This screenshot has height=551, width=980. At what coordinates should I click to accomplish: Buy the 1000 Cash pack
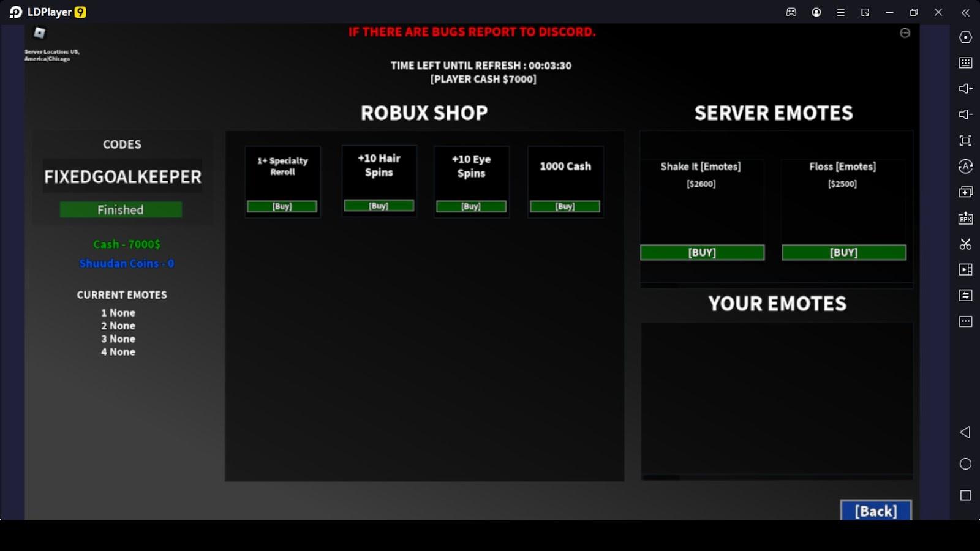pyautogui.click(x=565, y=206)
